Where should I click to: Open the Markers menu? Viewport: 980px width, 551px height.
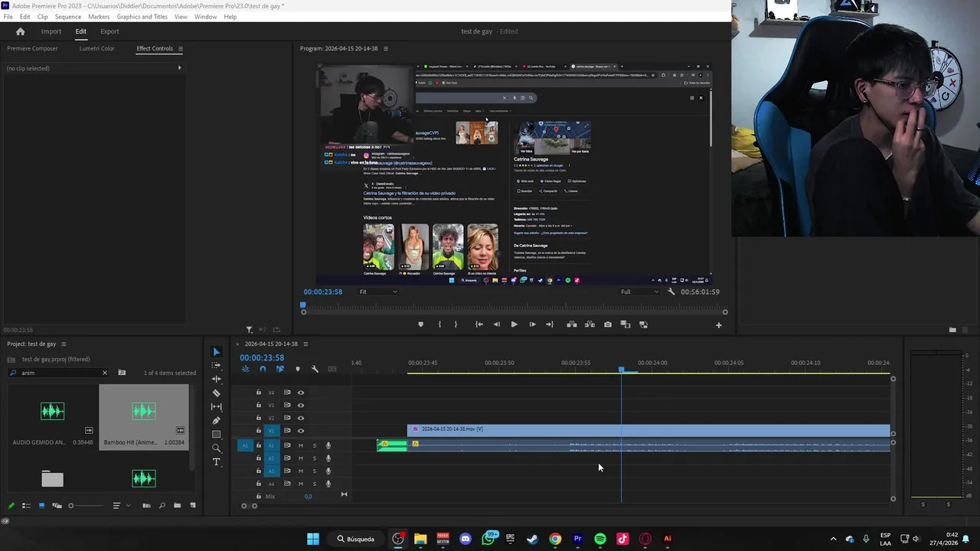pyautogui.click(x=99, y=17)
